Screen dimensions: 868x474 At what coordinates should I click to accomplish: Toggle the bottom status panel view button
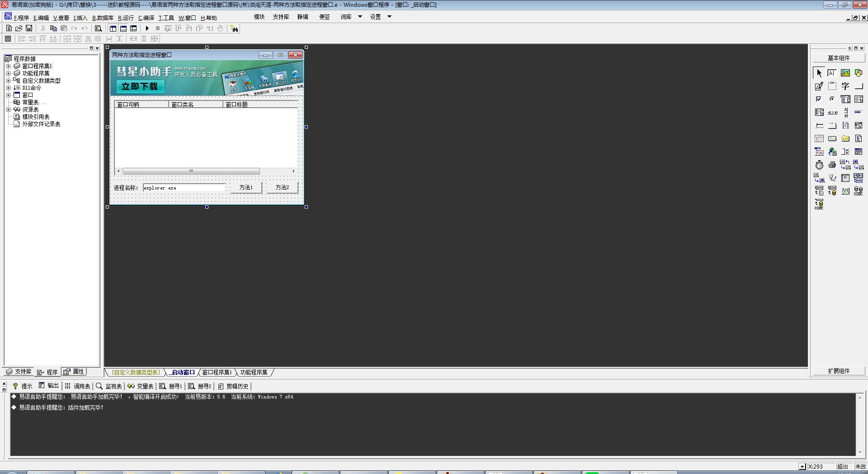[123, 28]
